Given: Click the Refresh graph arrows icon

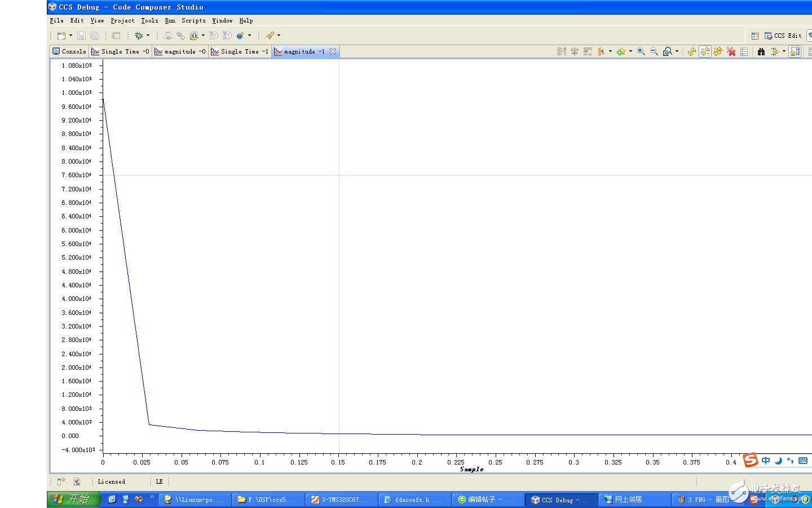Looking at the screenshot, I should pyautogui.click(x=692, y=51).
